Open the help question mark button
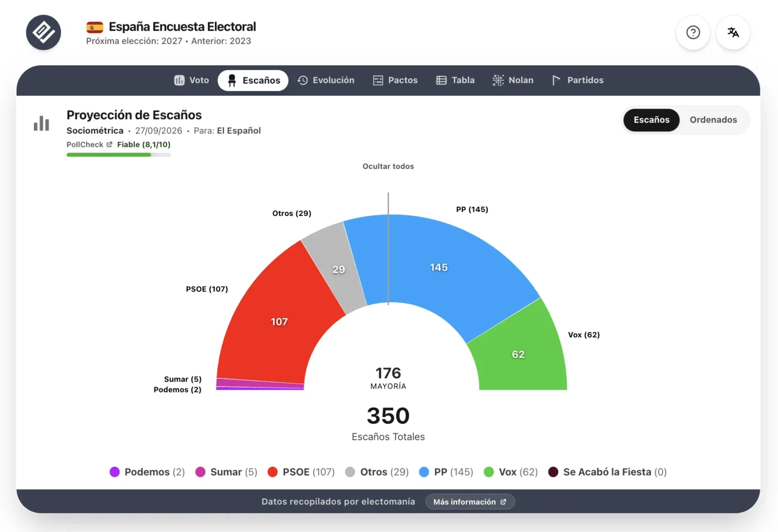The height and width of the screenshot is (532, 778). pos(693,33)
